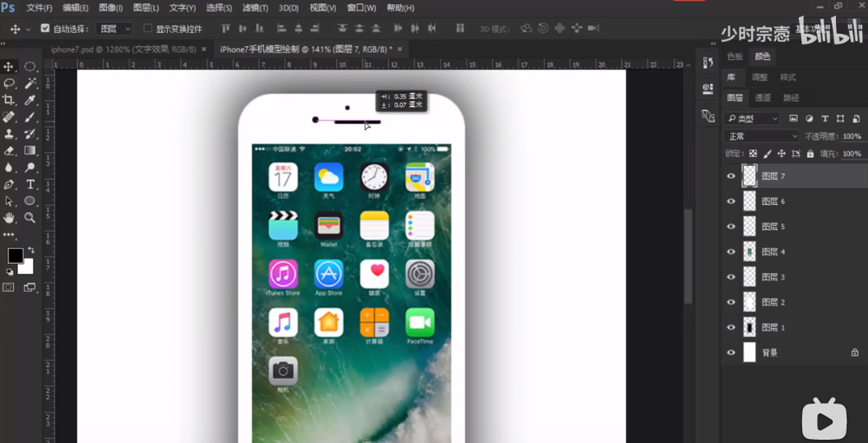Toggle lock transparent pixels

pyautogui.click(x=754, y=154)
